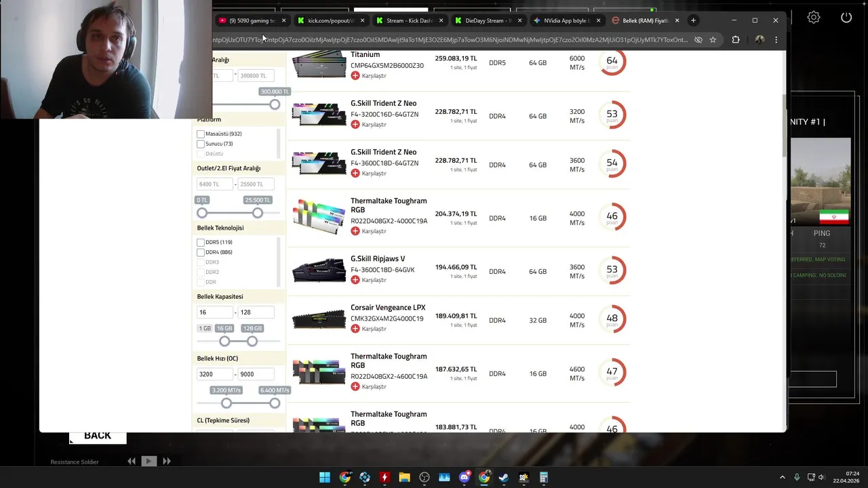Click the 16 GB memory capacity slider handle

tap(224, 341)
